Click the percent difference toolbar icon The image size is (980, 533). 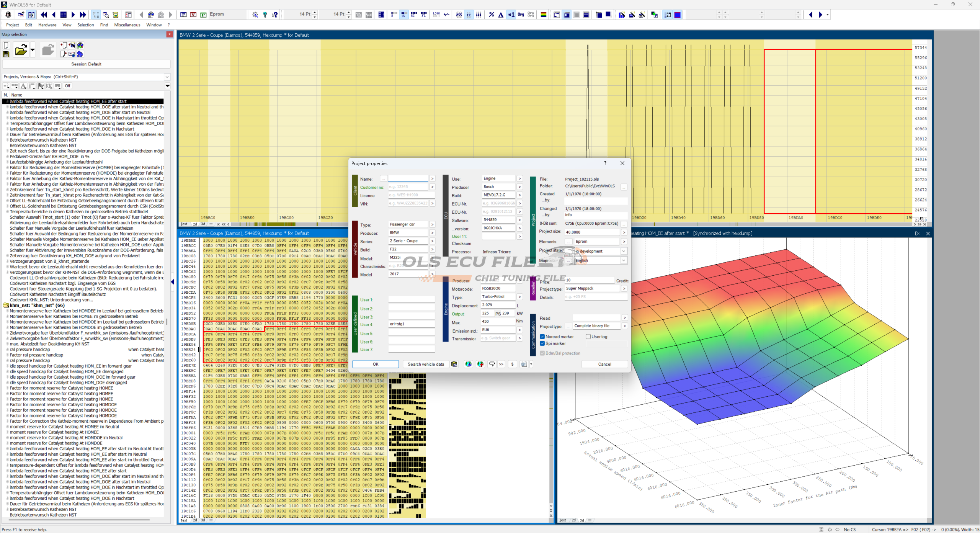coord(492,15)
